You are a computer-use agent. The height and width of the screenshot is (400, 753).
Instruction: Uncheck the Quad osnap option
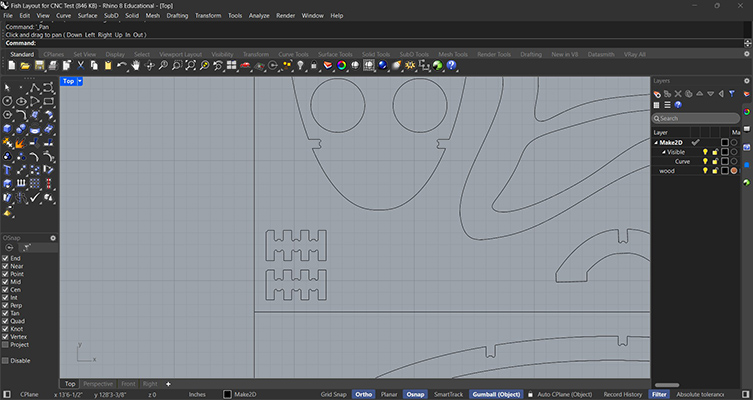pyautogui.click(x=6, y=321)
